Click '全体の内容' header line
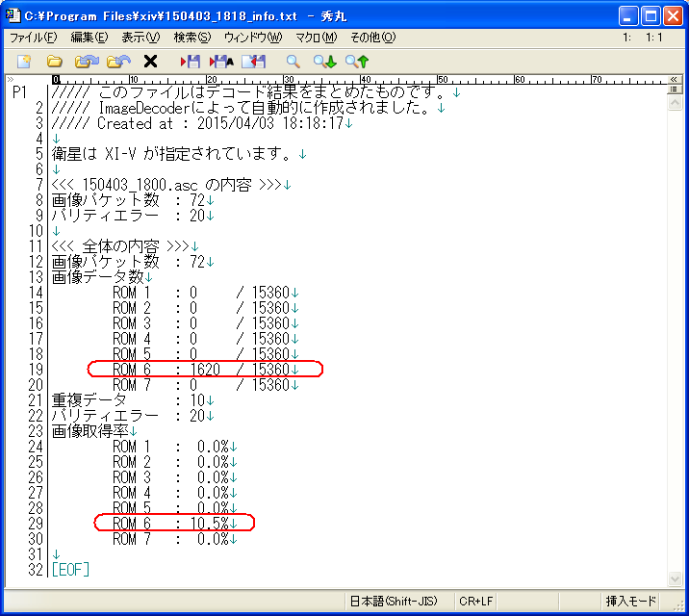The image size is (689, 616). [x=125, y=246]
